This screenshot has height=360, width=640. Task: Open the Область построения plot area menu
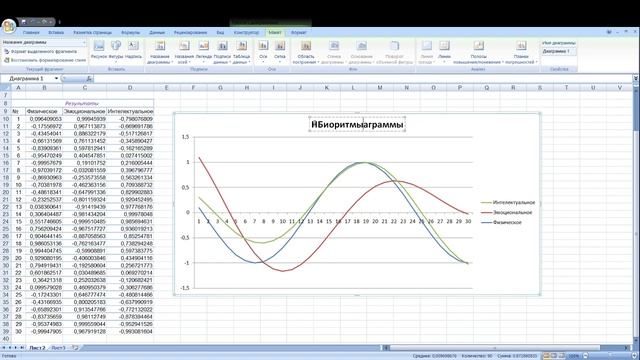tap(306, 52)
